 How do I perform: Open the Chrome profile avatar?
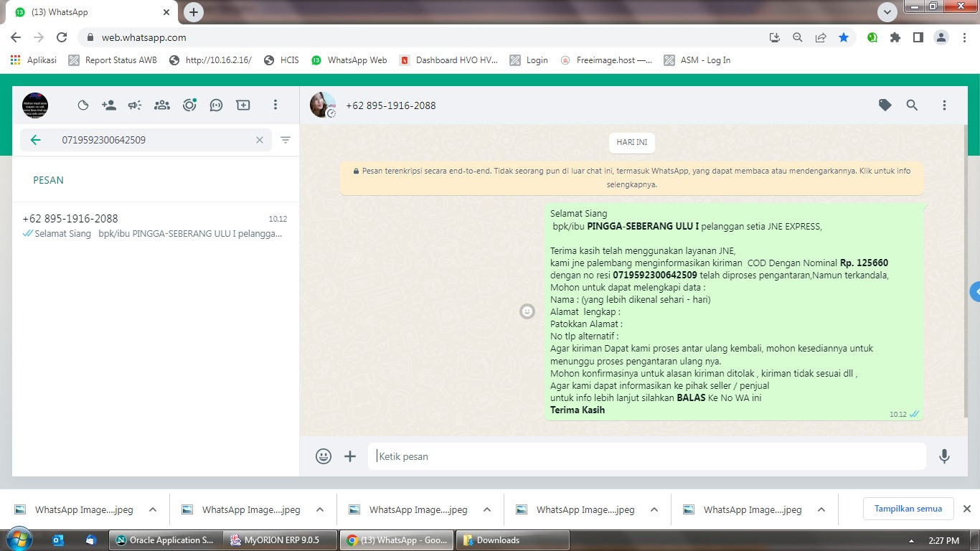(941, 37)
